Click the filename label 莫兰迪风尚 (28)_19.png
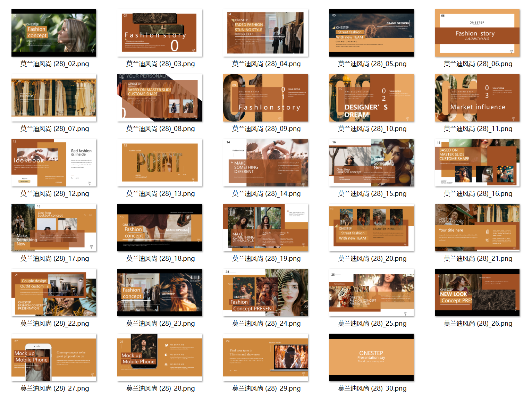 pos(266,259)
